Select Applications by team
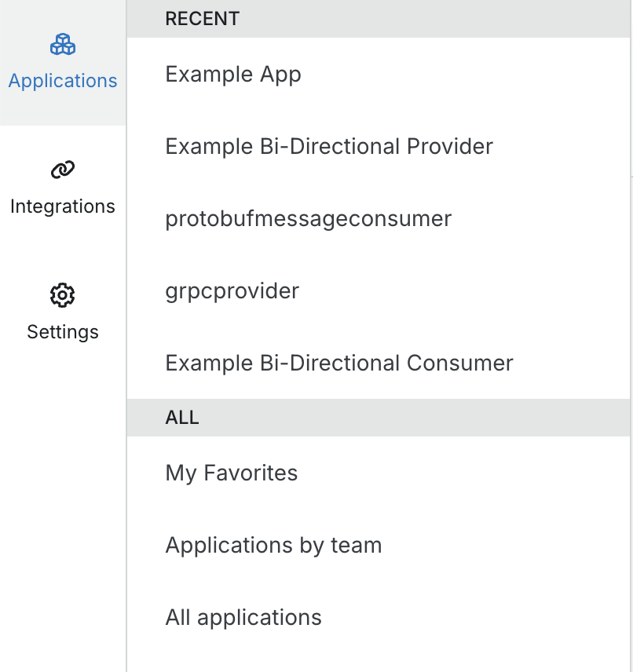The height and width of the screenshot is (672, 633). click(x=273, y=545)
